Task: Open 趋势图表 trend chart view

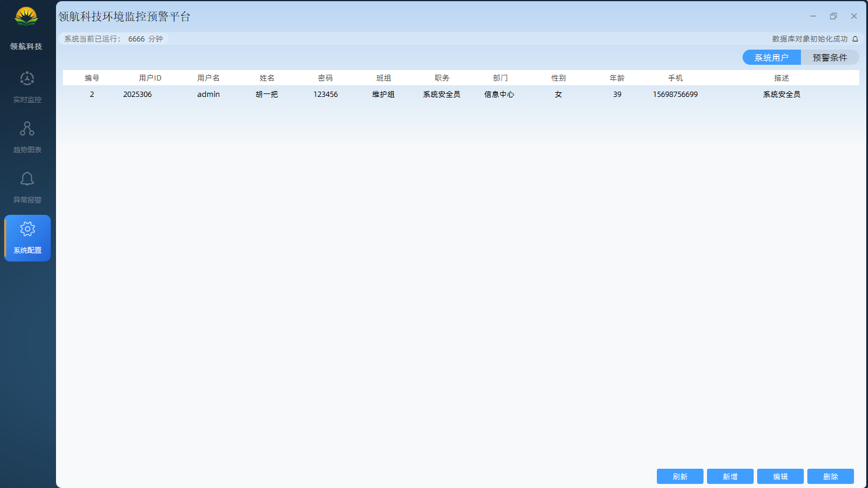Action: [x=27, y=137]
